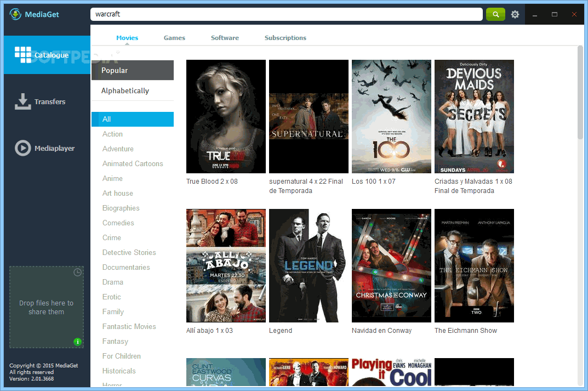Click the green info icon in drop zone

(78, 342)
